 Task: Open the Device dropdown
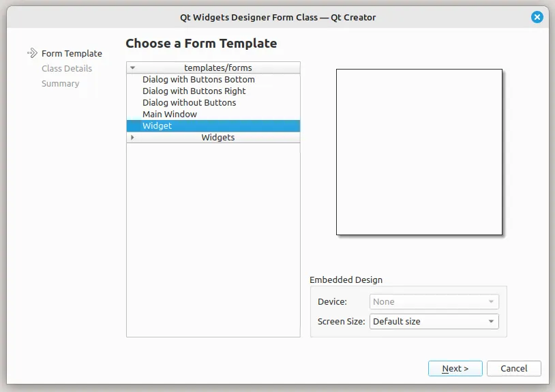tap(434, 302)
